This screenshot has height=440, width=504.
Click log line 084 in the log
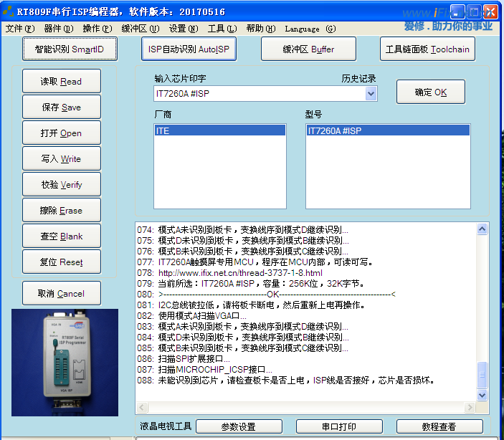tap(243, 337)
